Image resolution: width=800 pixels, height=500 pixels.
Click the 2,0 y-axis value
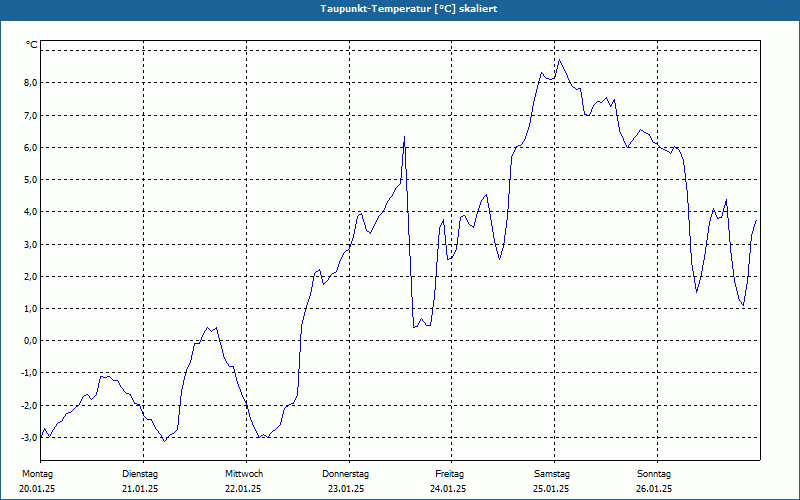(30, 277)
